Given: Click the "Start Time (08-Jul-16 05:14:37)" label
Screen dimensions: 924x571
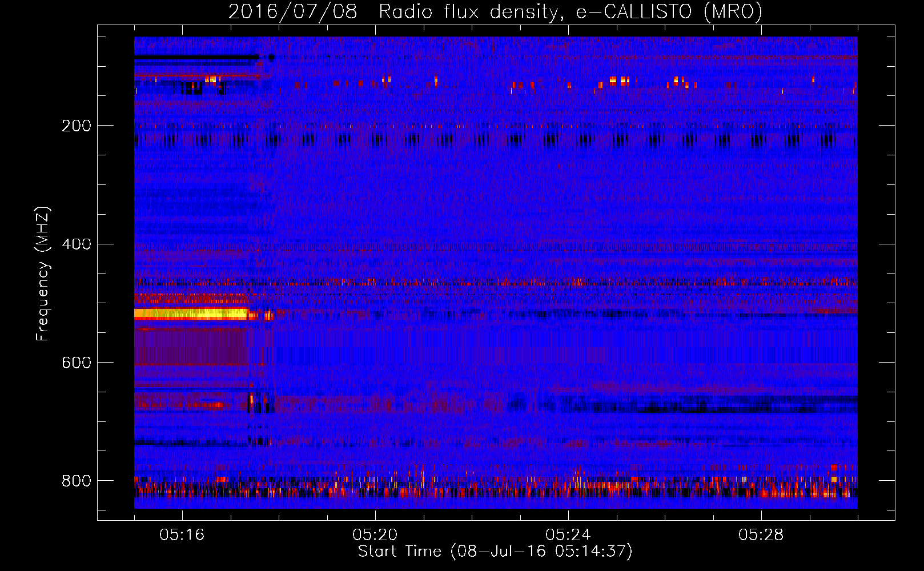Looking at the screenshot, I should [495, 552].
